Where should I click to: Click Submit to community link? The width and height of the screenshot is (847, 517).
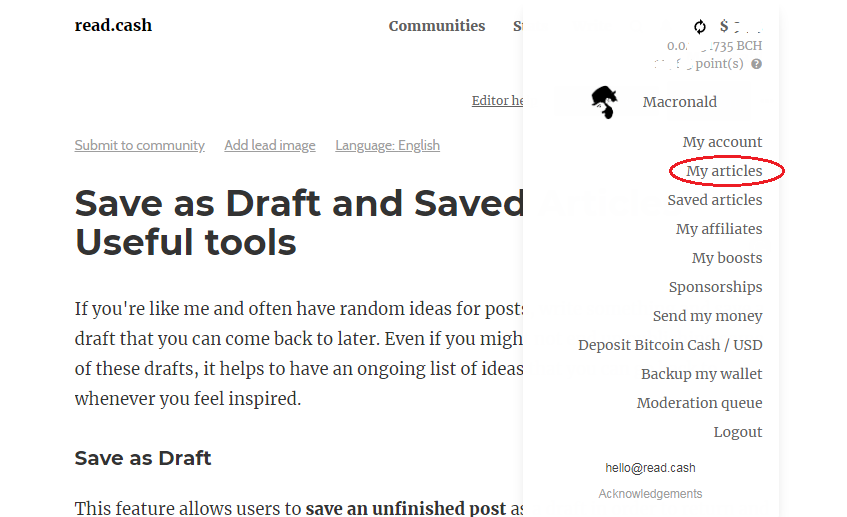point(139,145)
